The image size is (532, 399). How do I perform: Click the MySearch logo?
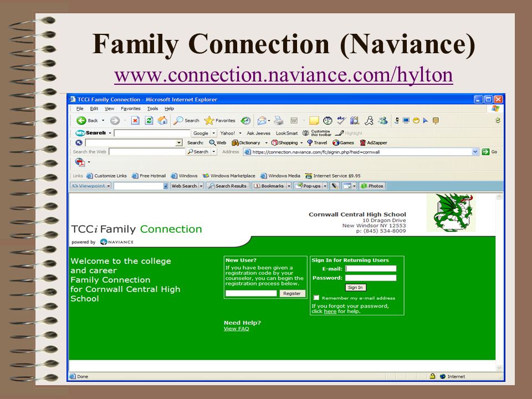pos(90,133)
